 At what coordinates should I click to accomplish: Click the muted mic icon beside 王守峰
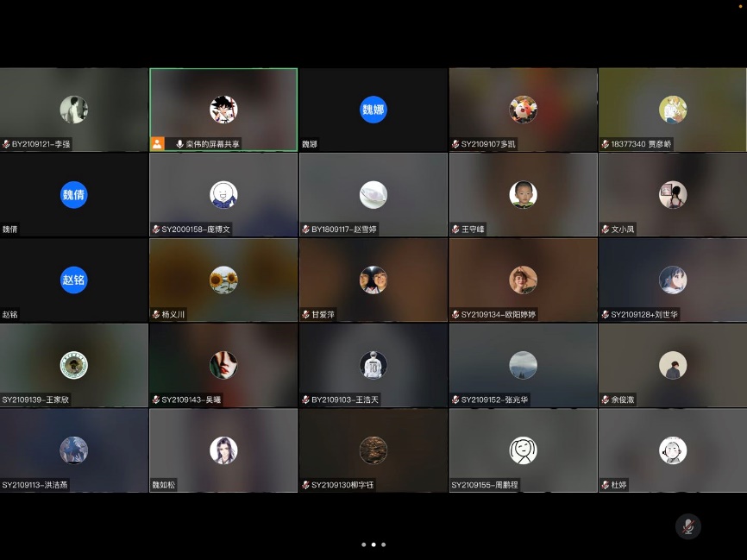(455, 230)
